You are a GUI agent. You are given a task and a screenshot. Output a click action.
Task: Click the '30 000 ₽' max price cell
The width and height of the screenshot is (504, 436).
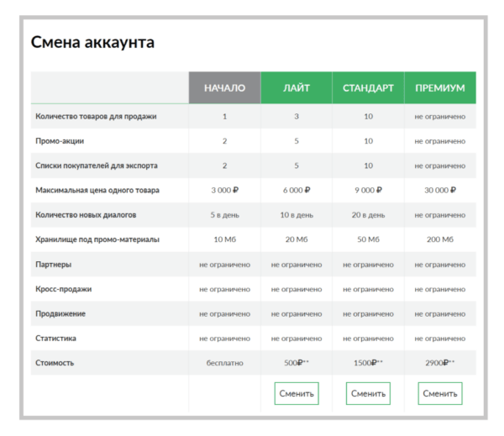pos(440,191)
